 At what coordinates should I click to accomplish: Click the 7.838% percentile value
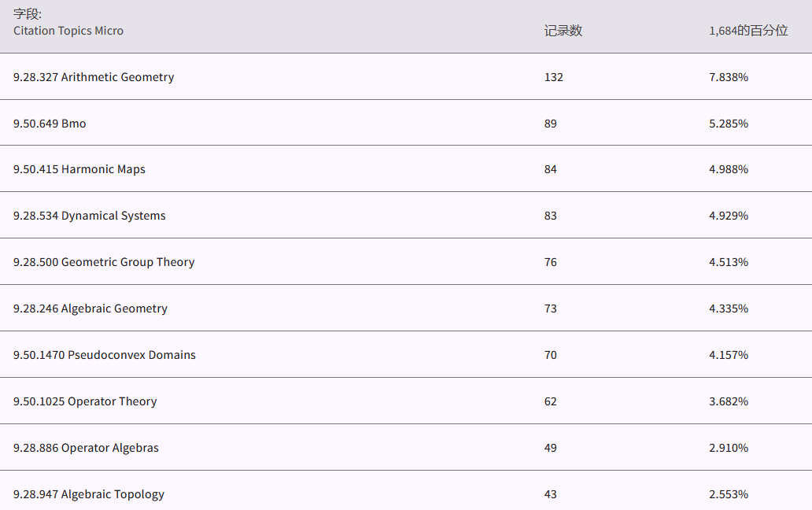[729, 77]
